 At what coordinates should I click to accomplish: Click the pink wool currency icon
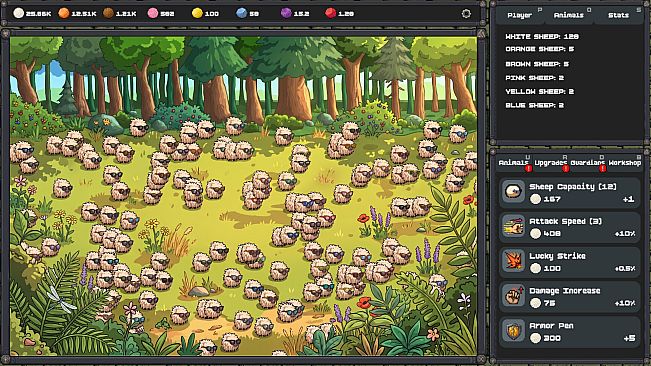coord(153,13)
